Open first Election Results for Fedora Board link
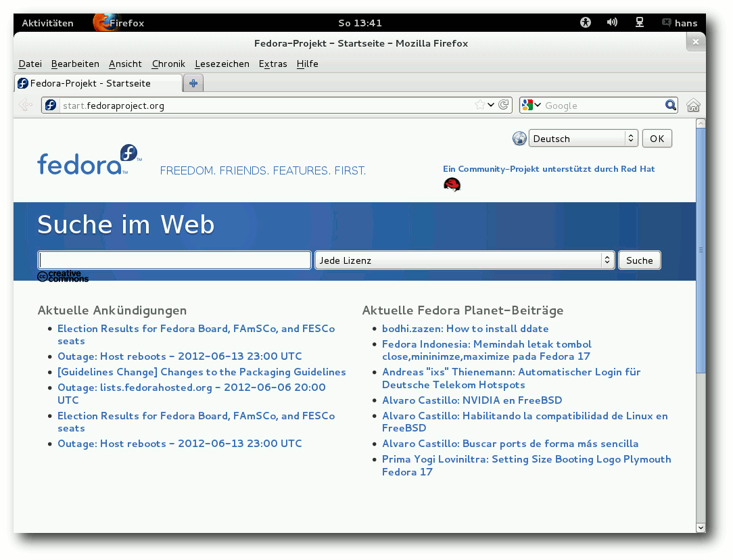Viewport: 733px width, 560px height. (x=196, y=335)
